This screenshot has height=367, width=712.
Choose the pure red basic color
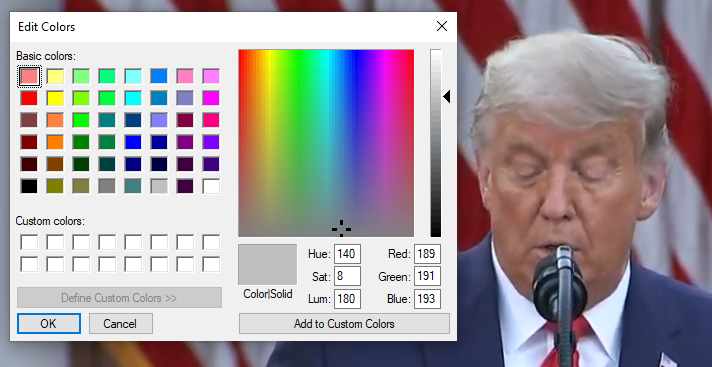pyautogui.click(x=29, y=98)
